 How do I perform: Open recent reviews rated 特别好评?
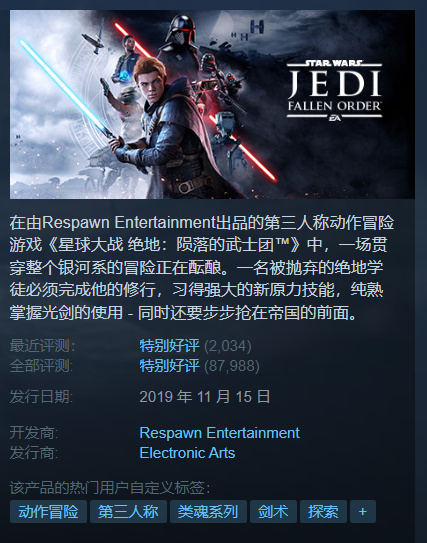coord(169,346)
